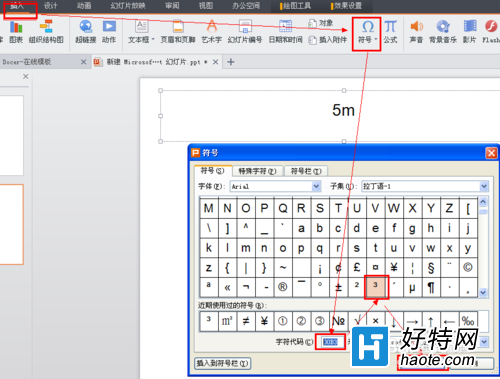The image size is (500, 379).
Task: Close the 幻灯片.ppt document tab
Action: 216,62
